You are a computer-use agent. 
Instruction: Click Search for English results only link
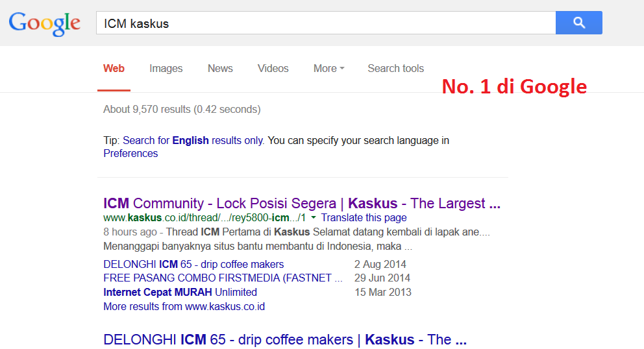pyautogui.click(x=193, y=140)
